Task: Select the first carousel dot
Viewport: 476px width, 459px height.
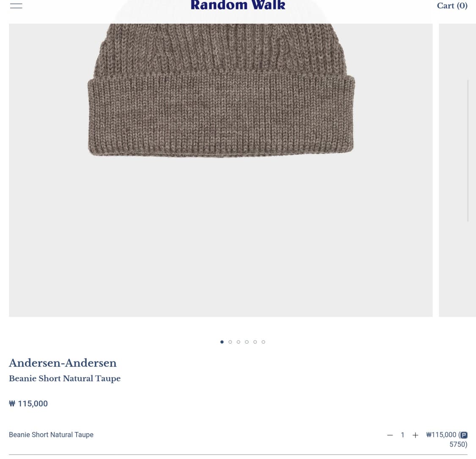Action: point(222,342)
